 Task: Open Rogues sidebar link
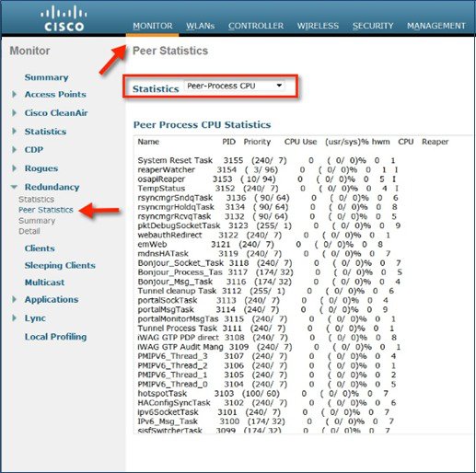tap(41, 168)
